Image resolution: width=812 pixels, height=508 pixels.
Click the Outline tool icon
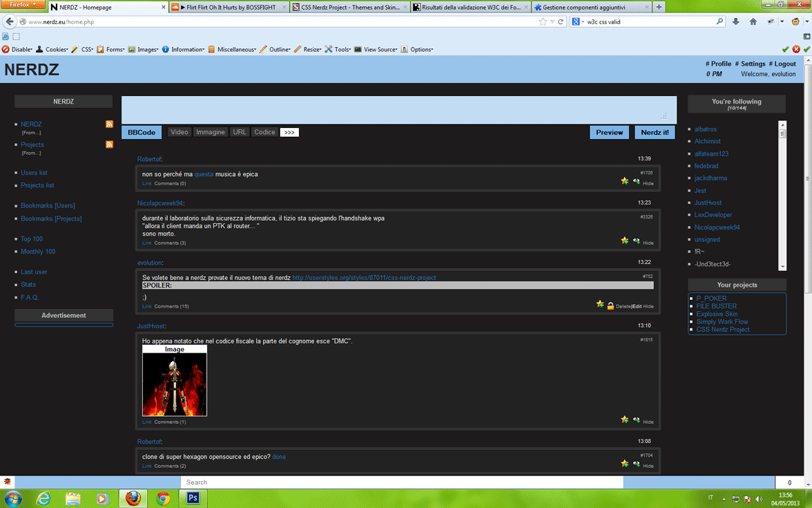[x=263, y=49]
